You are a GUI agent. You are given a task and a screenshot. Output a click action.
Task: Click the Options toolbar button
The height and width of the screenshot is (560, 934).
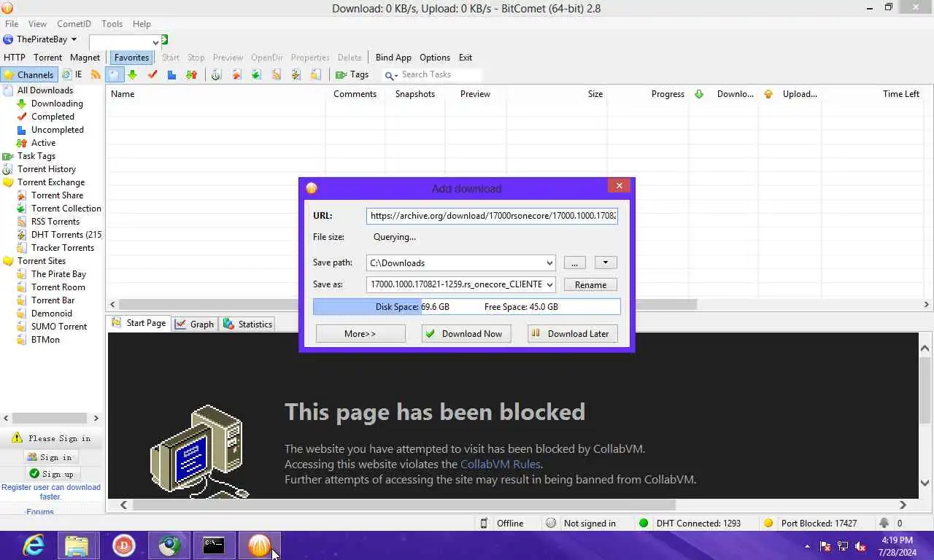435,58
